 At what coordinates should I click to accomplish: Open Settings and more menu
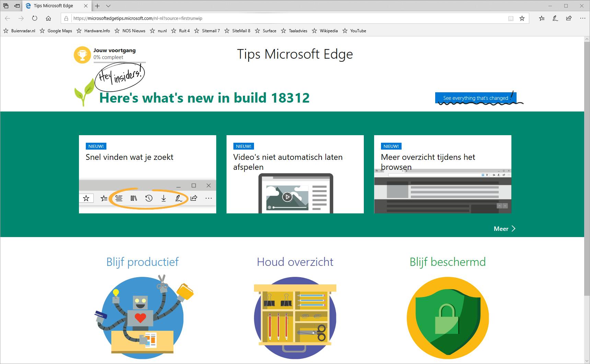coord(582,19)
